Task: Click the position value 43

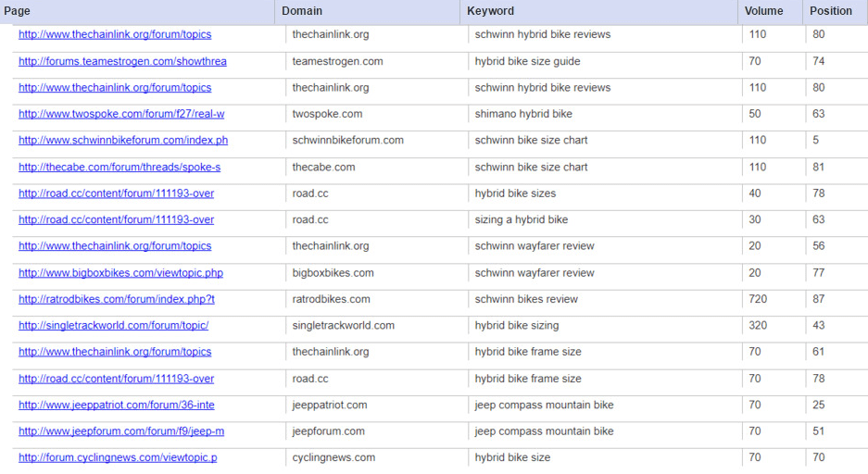Action: coord(819,326)
